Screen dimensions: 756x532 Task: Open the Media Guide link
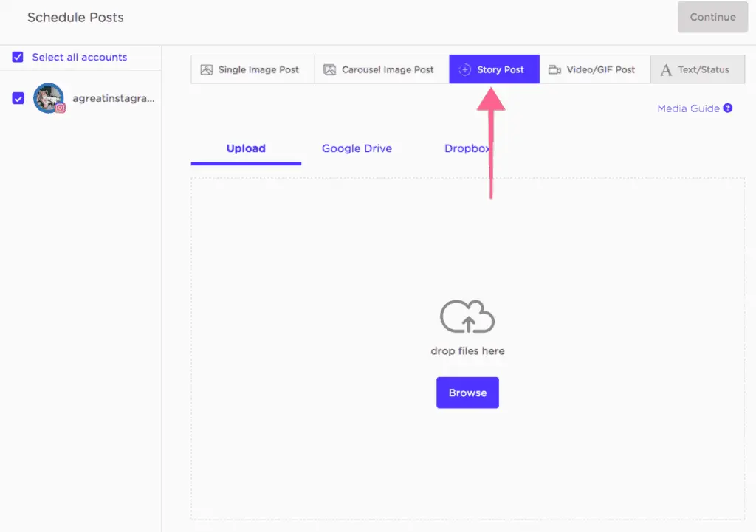click(688, 108)
